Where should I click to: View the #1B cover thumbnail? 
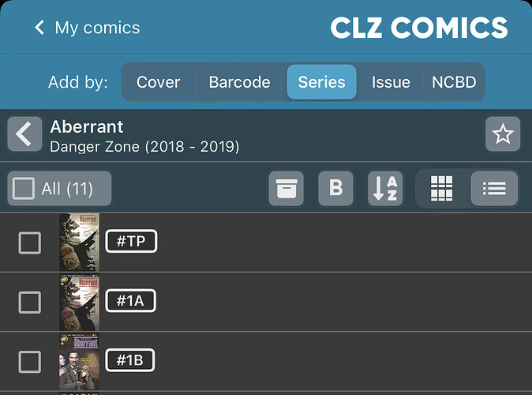(x=79, y=362)
